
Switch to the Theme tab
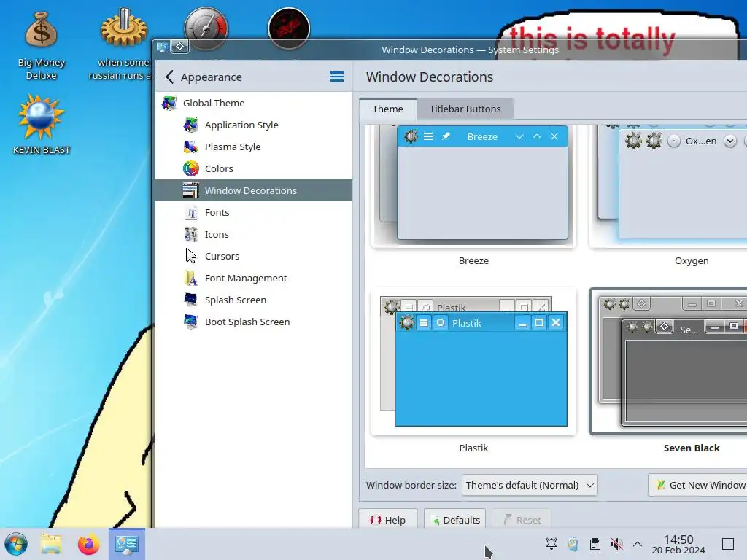coord(388,109)
